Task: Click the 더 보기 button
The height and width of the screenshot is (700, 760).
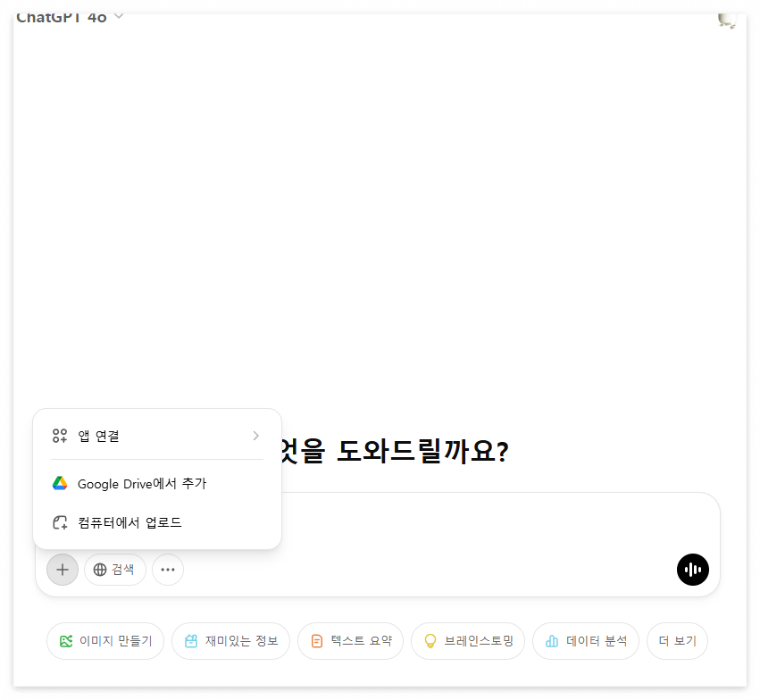Action: (x=677, y=640)
